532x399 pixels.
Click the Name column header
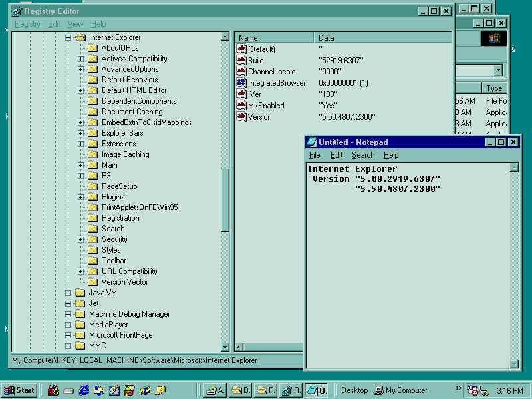click(275, 38)
